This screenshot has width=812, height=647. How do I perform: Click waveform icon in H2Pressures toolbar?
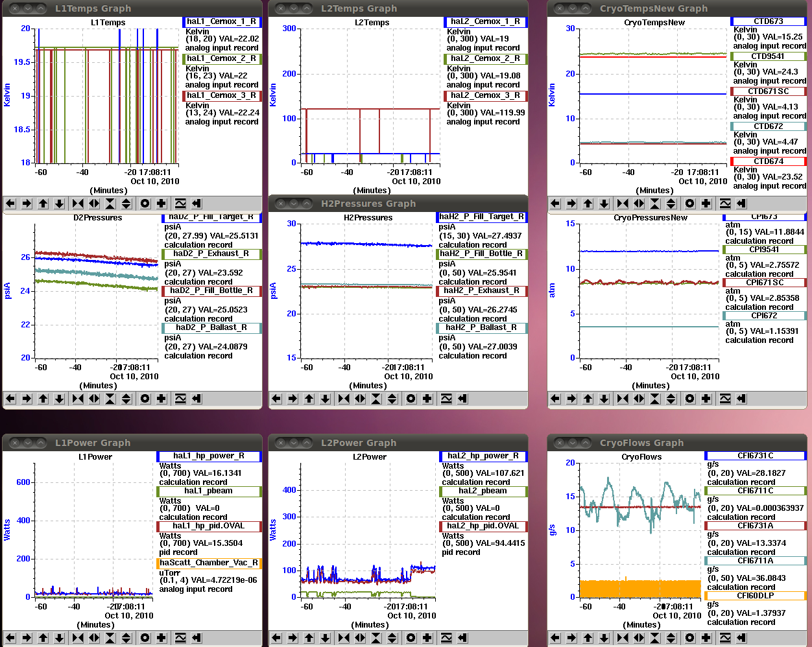click(446, 399)
